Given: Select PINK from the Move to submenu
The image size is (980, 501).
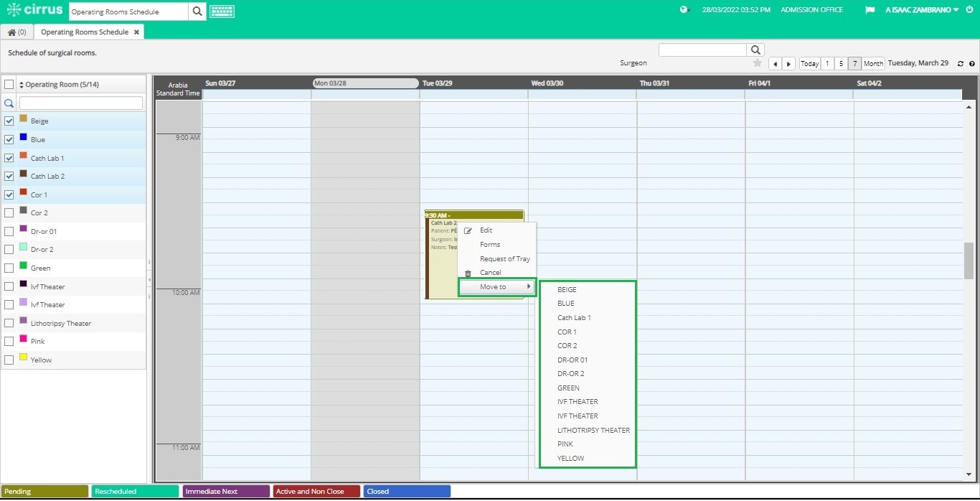Looking at the screenshot, I should [x=565, y=444].
